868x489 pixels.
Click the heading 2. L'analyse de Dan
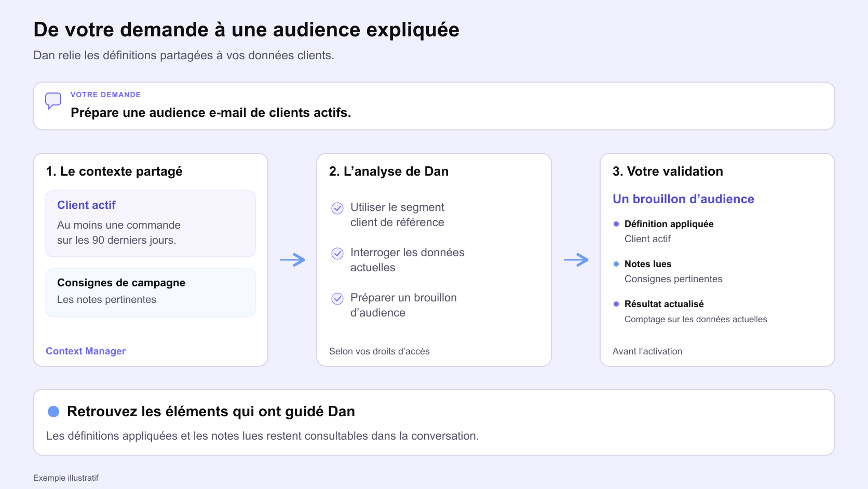[x=389, y=171]
